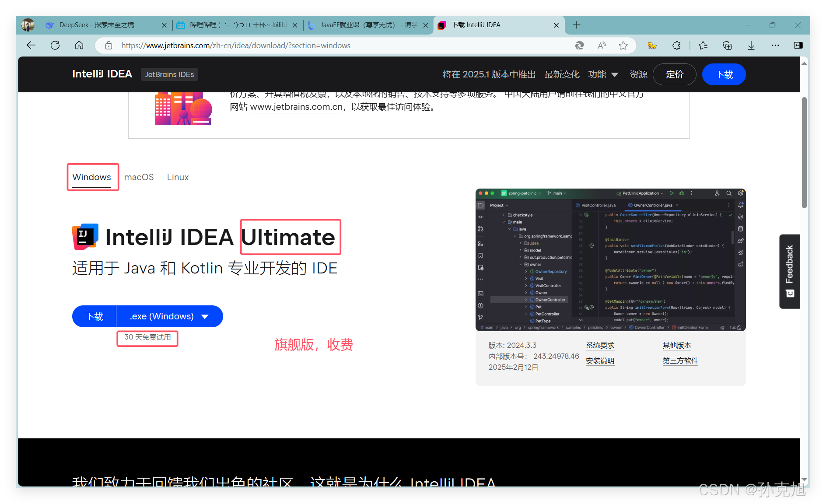Toggle the browser sidebar icon

tap(798, 45)
